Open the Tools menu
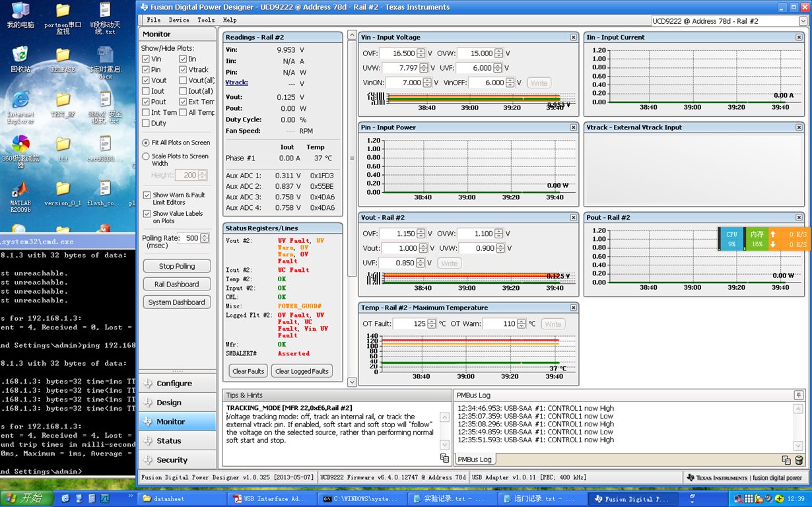 click(206, 20)
